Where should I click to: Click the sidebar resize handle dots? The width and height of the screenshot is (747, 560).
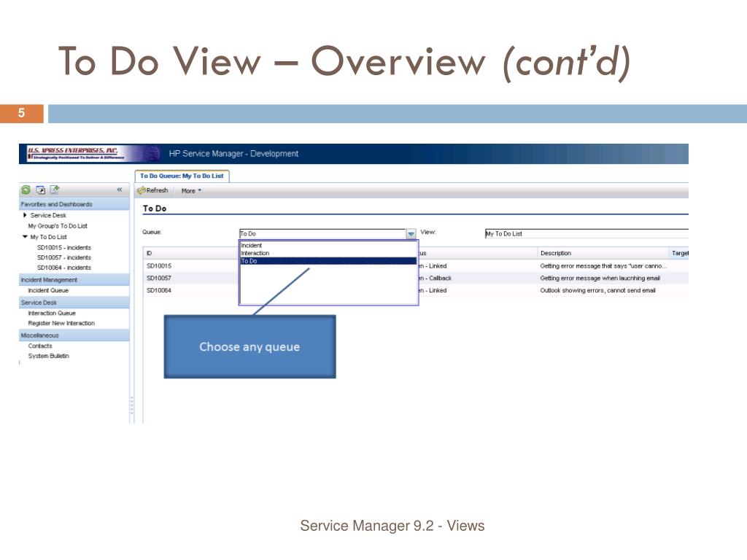tap(132, 405)
